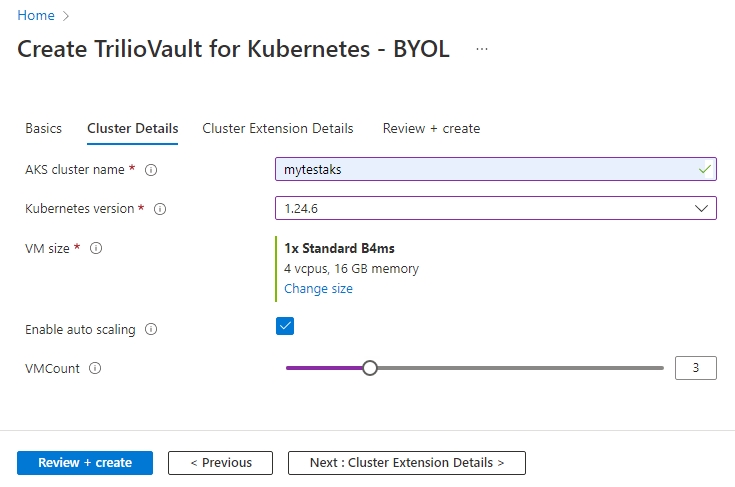Viewport: 735px width, 487px height.
Task: Select the Cluster Details tab
Action: pyautogui.click(x=133, y=128)
